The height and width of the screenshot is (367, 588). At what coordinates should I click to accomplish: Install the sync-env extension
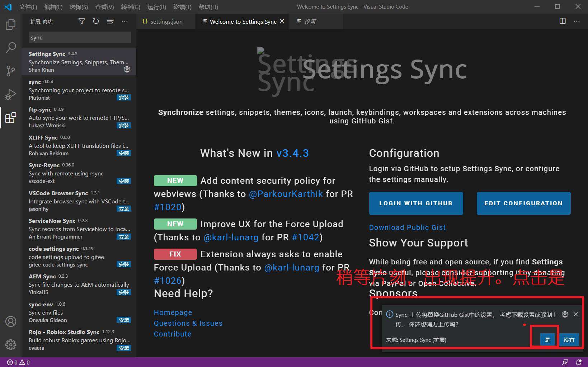click(124, 320)
